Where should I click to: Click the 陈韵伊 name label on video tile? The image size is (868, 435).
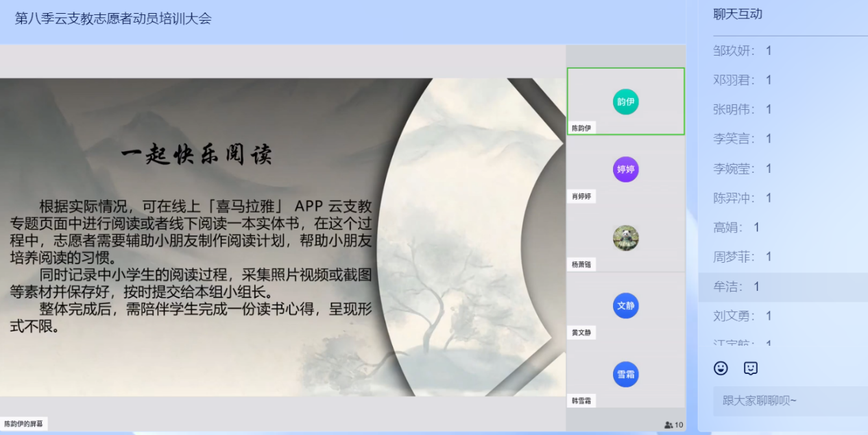click(581, 128)
